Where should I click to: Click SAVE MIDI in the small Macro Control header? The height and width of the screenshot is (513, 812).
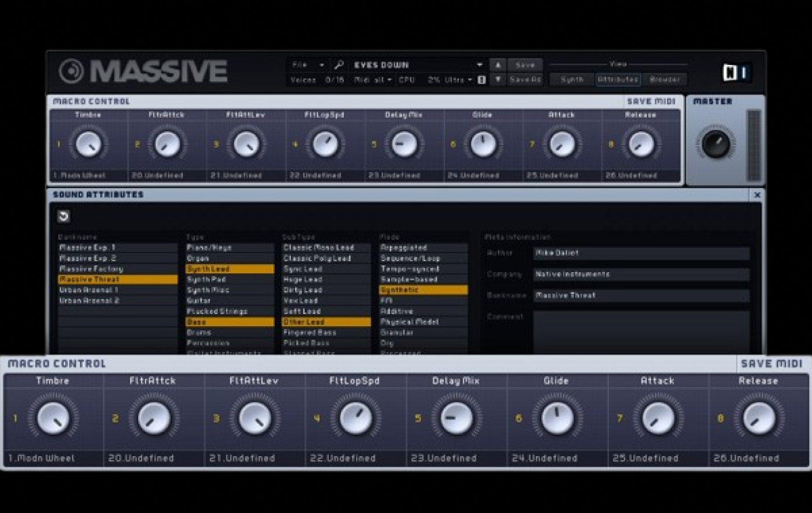[x=651, y=102]
